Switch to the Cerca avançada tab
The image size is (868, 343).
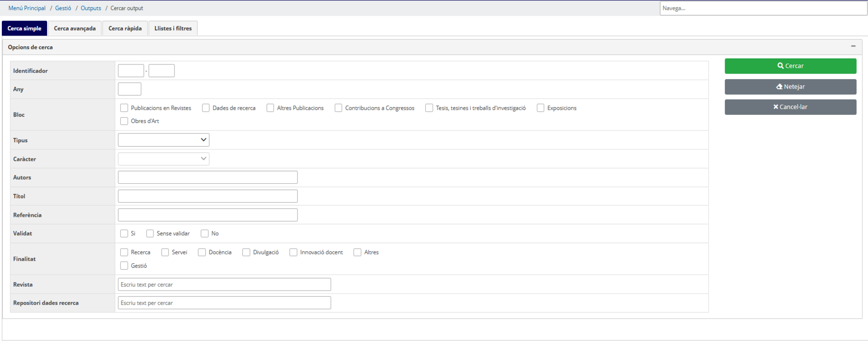(75, 28)
